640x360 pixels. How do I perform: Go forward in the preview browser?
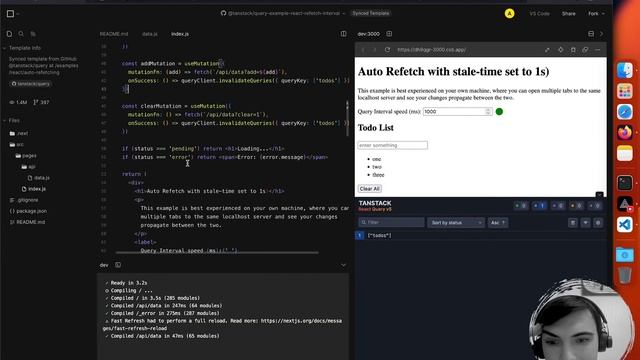(374, 50)
